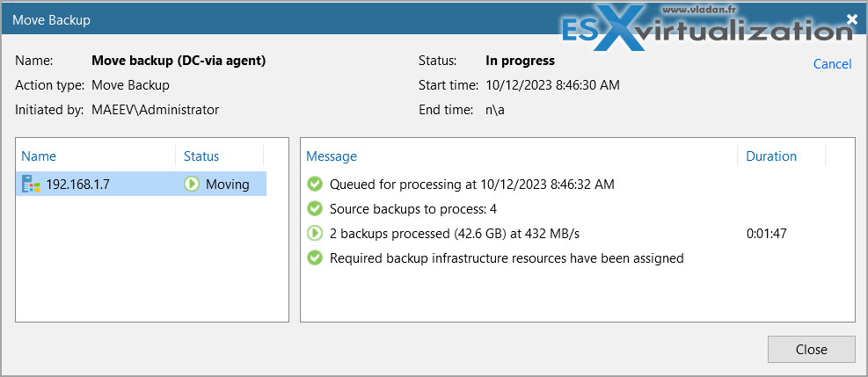This screenshot has height=377, width=868.
Task: Select the 192.168.1.7 row
Action: 142,184
